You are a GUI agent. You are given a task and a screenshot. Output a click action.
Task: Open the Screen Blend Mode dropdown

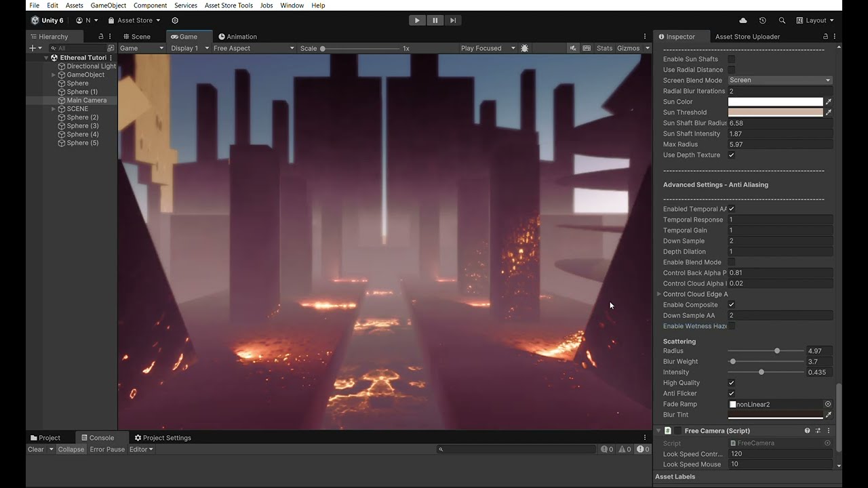pos(781,80)
